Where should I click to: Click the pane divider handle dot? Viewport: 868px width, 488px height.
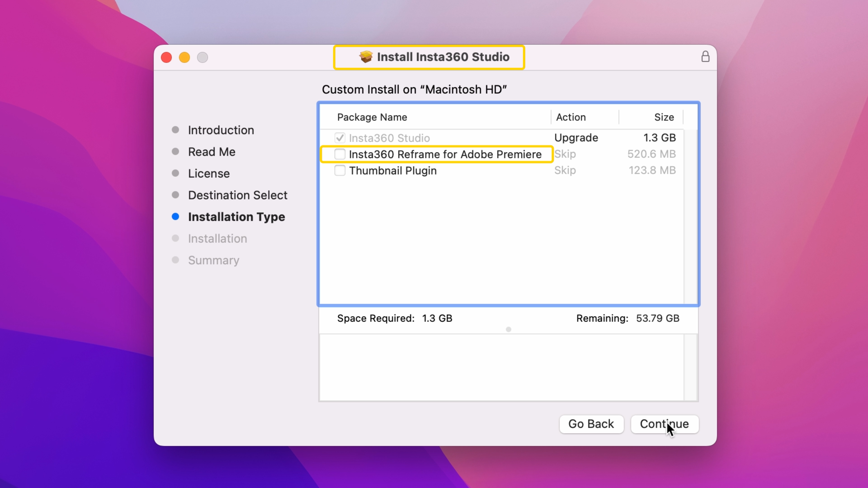coord(508,329)
